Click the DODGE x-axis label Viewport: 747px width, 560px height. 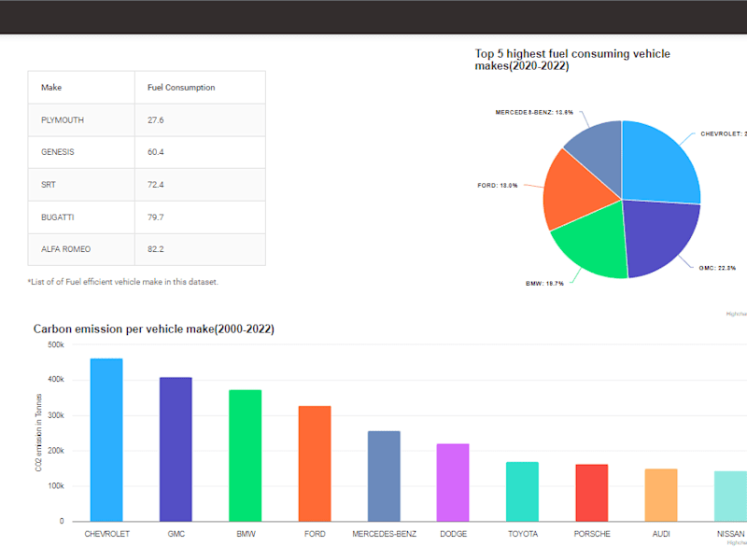pyautogui.click(x=453, y=534)
